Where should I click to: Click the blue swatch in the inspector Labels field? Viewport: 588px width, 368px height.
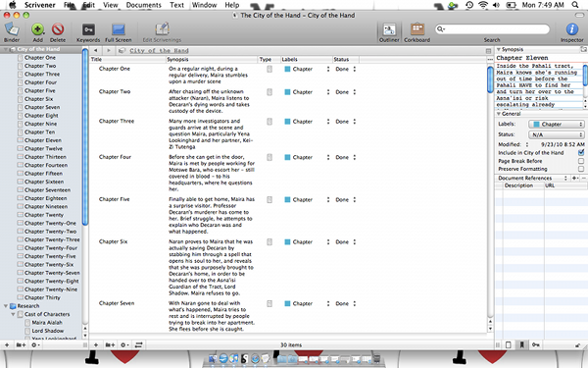click(x=537, y=124)
